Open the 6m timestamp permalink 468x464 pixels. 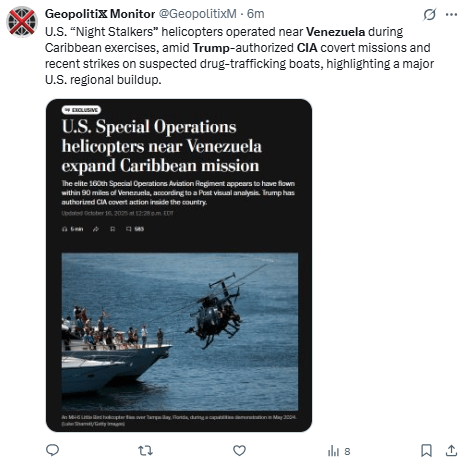[x=256, y=14]
